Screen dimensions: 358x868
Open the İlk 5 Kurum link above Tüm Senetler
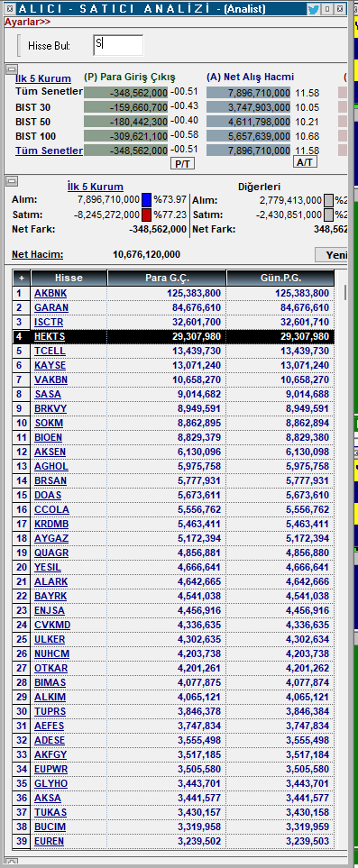click(x=42, y=78)
